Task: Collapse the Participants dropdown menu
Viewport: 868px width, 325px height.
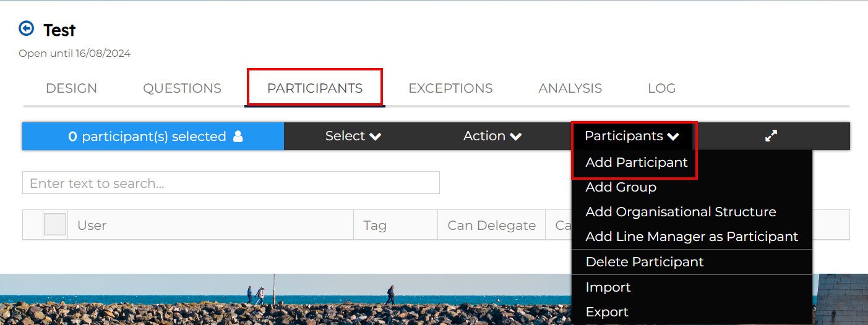Action: pos(632,136)
